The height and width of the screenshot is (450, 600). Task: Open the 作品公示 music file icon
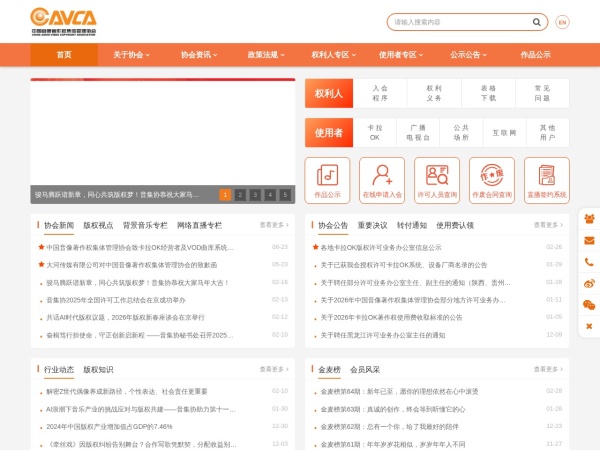pos(327,173)
